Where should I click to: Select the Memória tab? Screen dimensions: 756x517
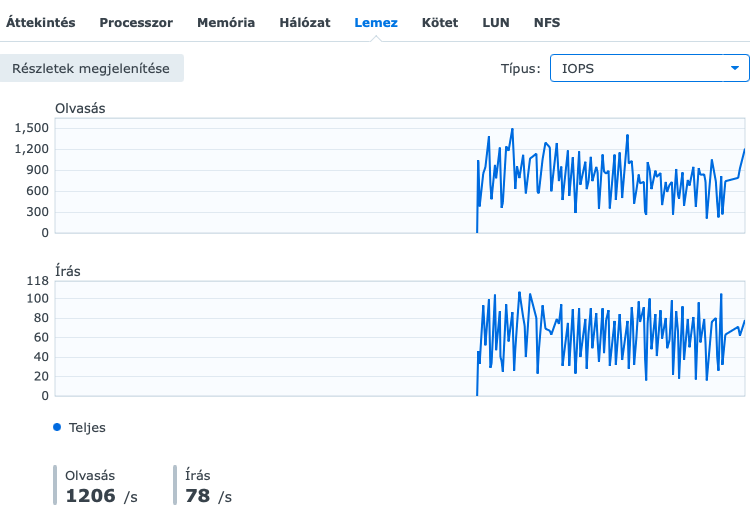point(226,23)
